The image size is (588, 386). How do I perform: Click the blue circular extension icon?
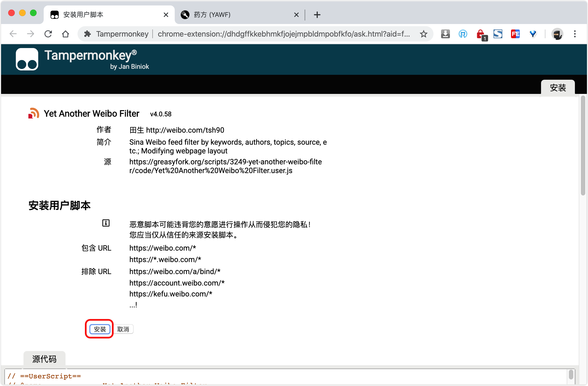[463, 34]
